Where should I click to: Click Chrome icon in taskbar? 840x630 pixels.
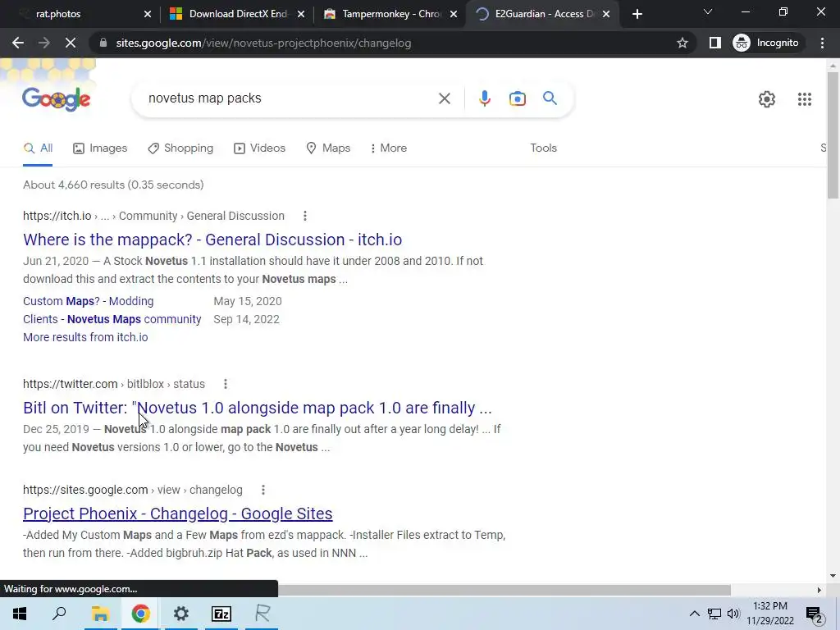tap(140, 614)
